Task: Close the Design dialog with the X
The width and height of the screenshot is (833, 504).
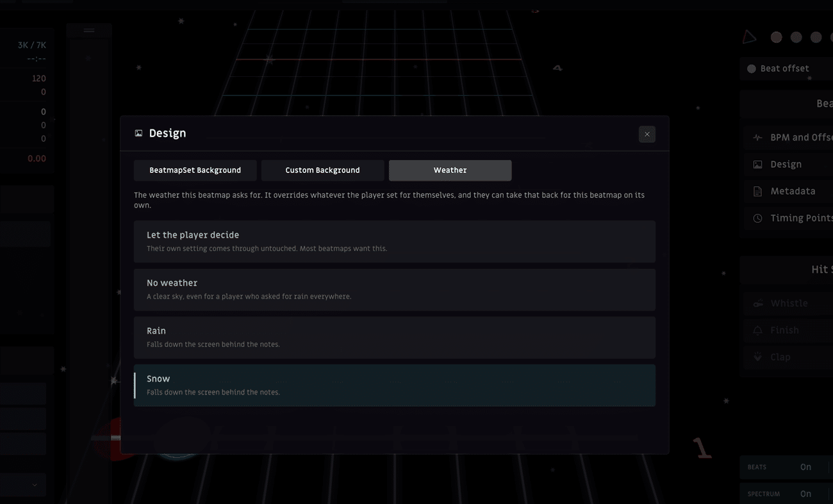Action: [647, 134]
